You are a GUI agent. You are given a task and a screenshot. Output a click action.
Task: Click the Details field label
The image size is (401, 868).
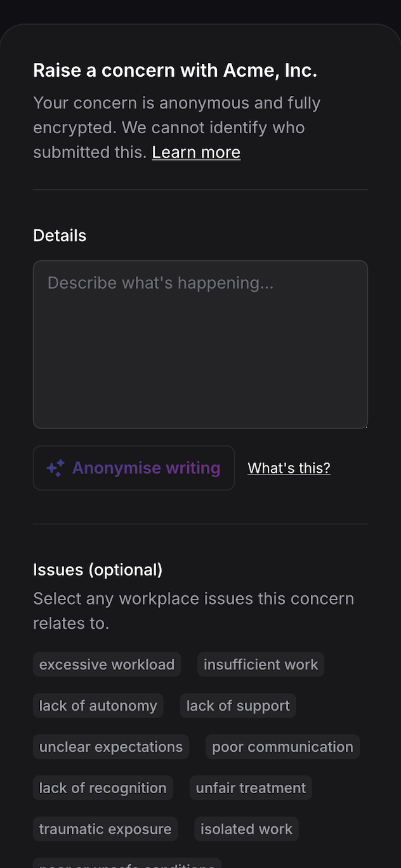pos(60,235)
